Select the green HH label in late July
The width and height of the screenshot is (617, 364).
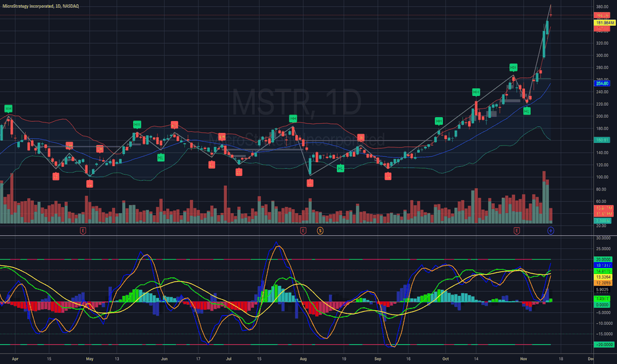pyautogui.click(x=293, y=118)
